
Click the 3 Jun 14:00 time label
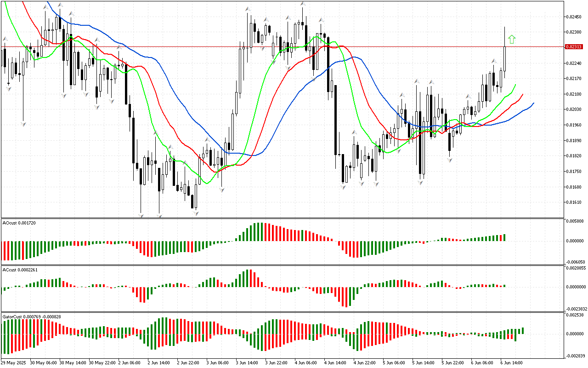point(247,362)
